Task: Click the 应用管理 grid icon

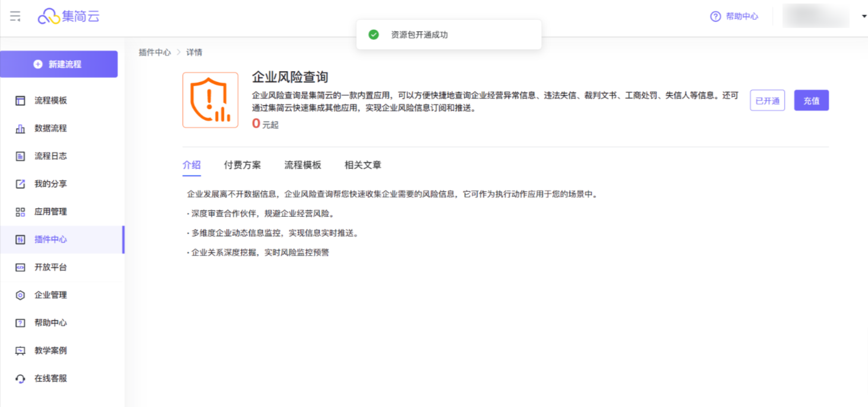Action: [20, 212]
